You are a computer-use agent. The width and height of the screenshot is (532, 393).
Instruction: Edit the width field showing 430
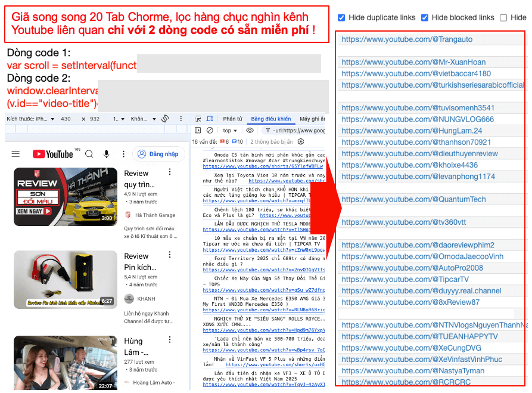tap(66, 119)
